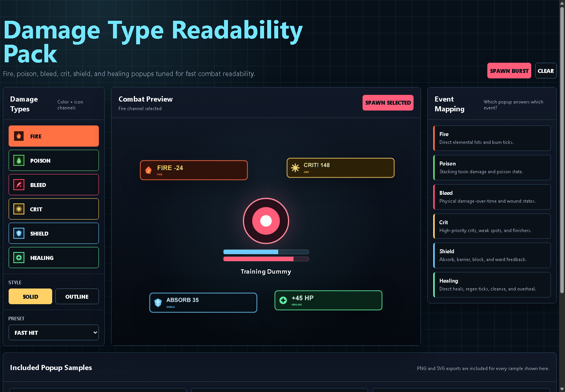Image resolution: width=565 pixels, height=392 pixels.
Task: Click the ABSORB 35 popup text
Action: [182, 300]
